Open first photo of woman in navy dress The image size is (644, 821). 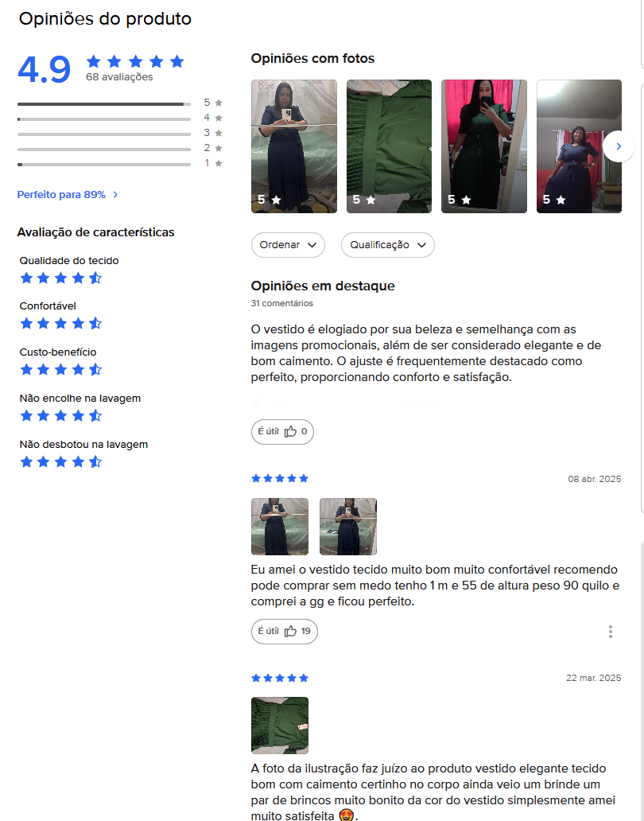(x=294, y=146)
